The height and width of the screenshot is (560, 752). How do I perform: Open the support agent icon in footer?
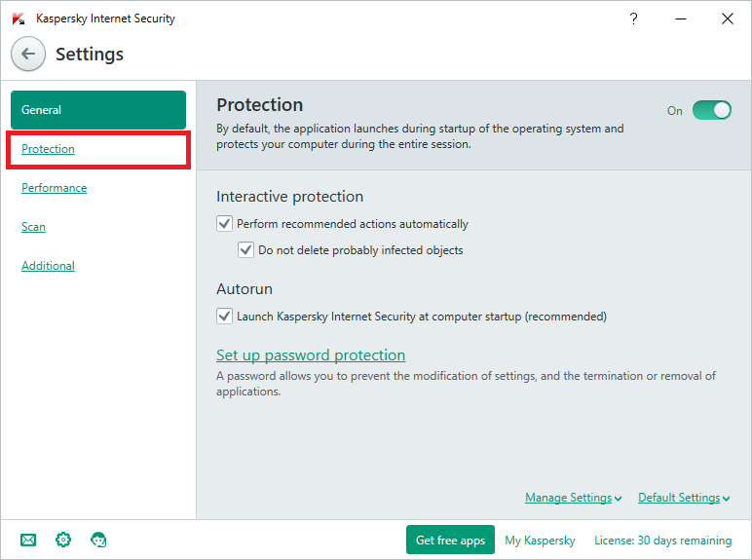click(x=98, y=540)
